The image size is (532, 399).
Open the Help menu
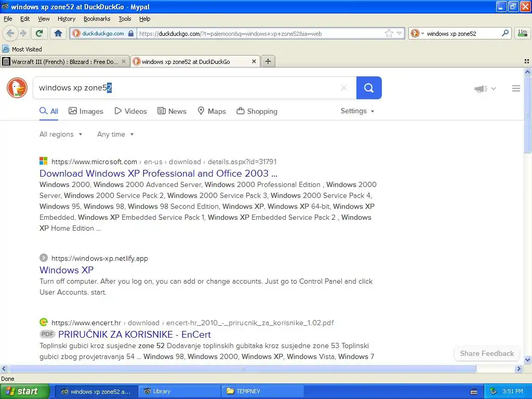(x=145, y=19)
